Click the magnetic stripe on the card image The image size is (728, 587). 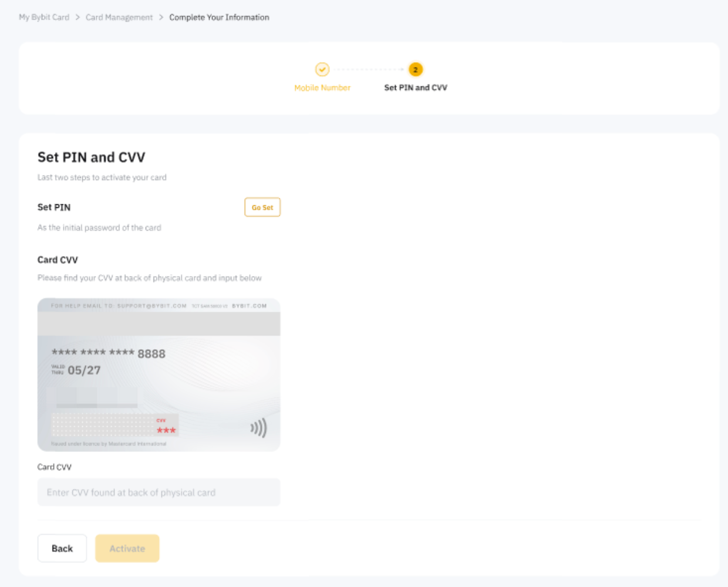tap(159, 324)
